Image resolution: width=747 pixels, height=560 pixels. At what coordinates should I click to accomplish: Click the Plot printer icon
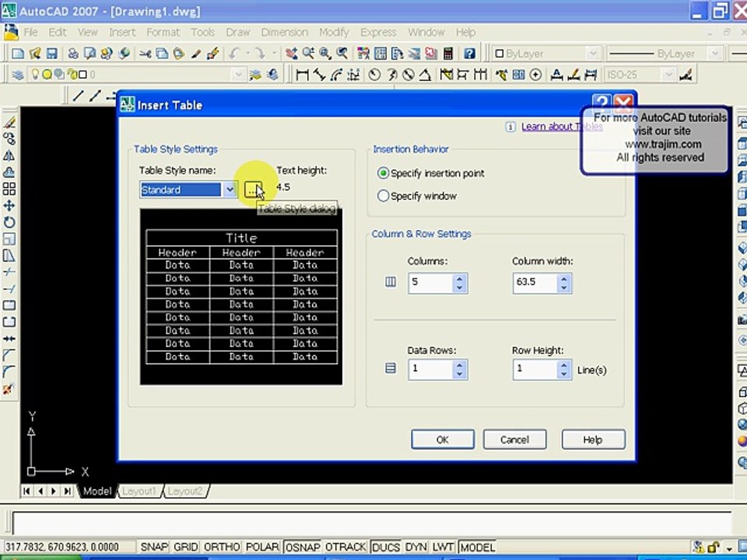[x=73, y=54]
